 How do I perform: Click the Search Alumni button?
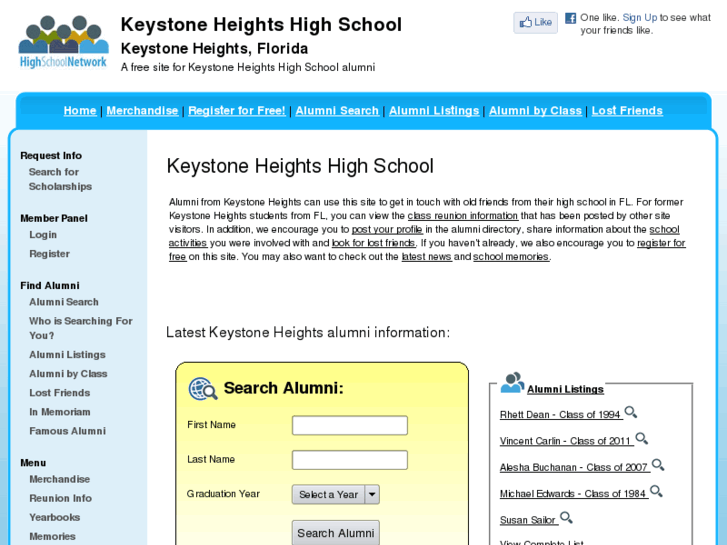click(x=336, y=533)
